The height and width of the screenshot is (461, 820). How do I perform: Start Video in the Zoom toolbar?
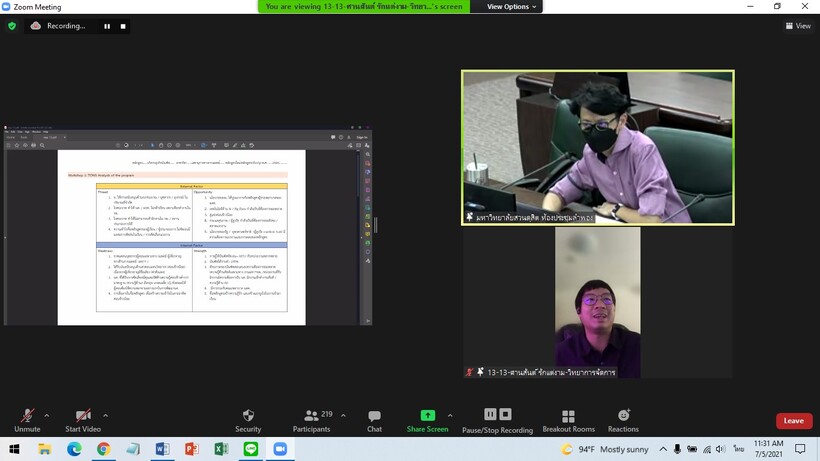pyautogui.click(x=83, y=421)
